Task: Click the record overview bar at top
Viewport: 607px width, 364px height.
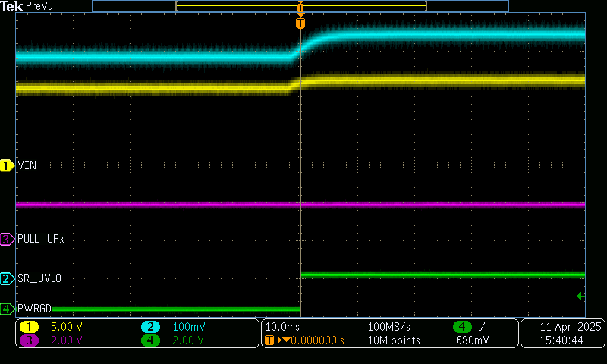Action: coord(300,6)
